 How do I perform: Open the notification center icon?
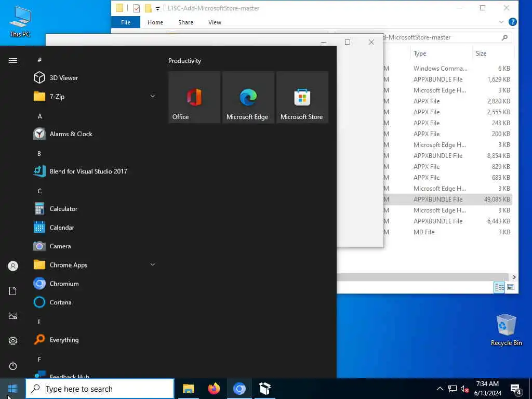coord(516,389)
